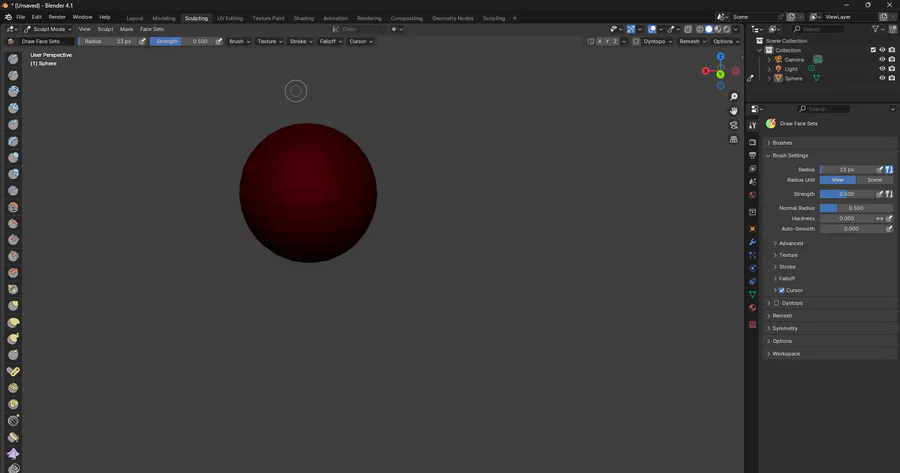Hide the Light in the outliner
The image size is (900, 473).
click(x=882, y=69)
